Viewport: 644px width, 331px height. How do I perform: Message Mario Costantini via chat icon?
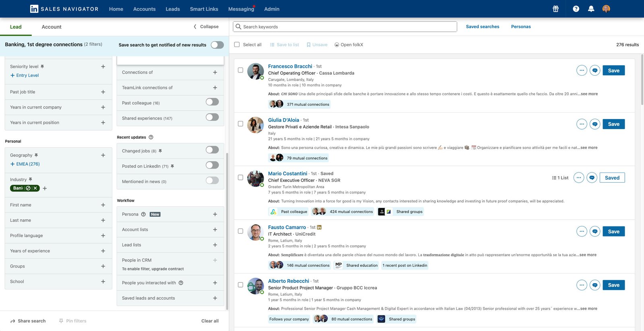[592, 178]
